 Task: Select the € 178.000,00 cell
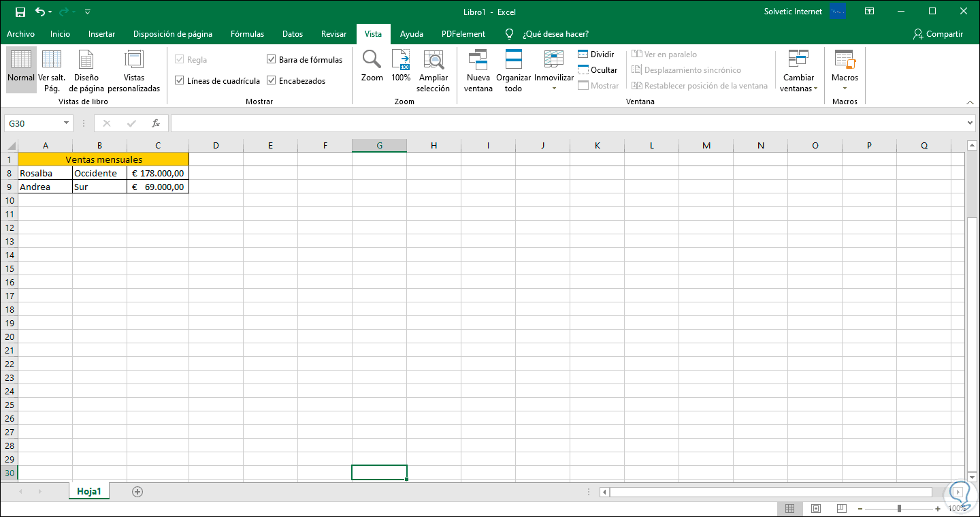[158, 173]
